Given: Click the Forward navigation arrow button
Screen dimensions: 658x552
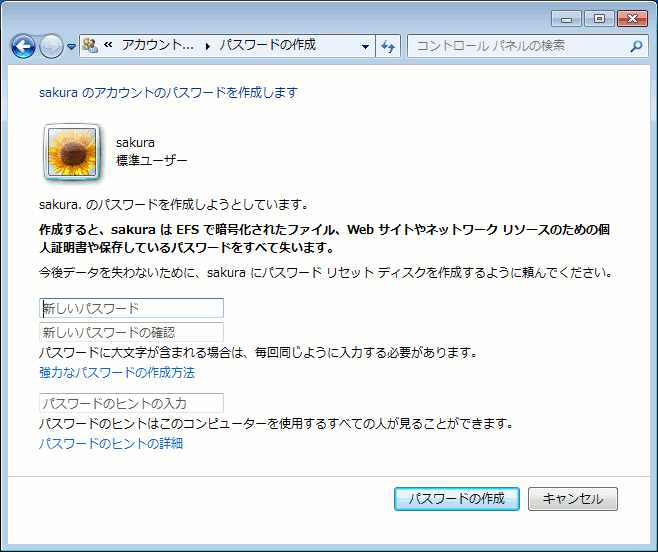Looking at the screenshot, I should click(51, 46).
